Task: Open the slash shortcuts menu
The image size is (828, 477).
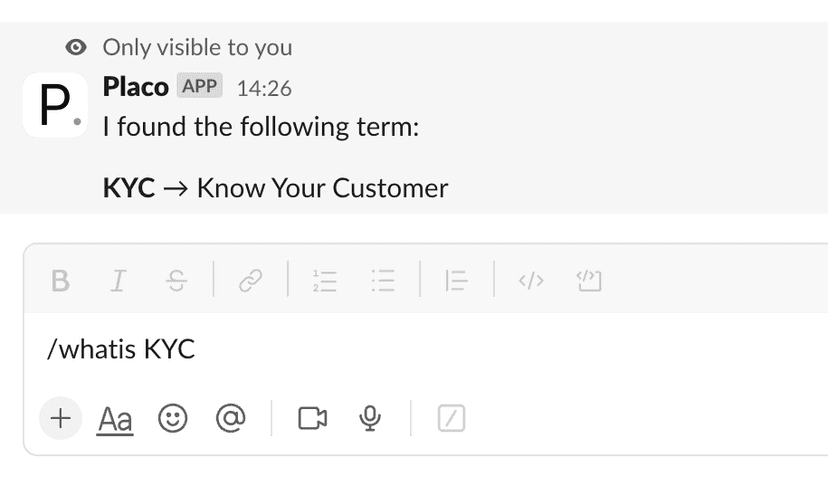Action: pyautogui.click(x=452, y=418)
